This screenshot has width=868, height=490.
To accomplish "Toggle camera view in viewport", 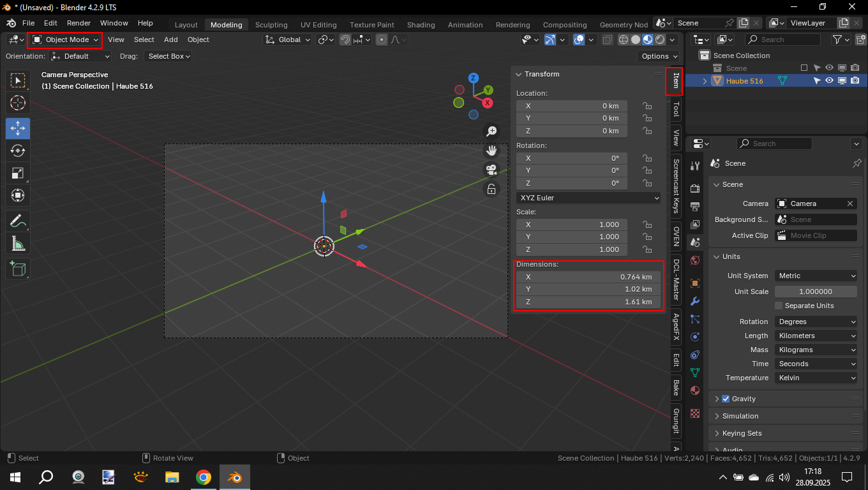I will click(491, 170).
